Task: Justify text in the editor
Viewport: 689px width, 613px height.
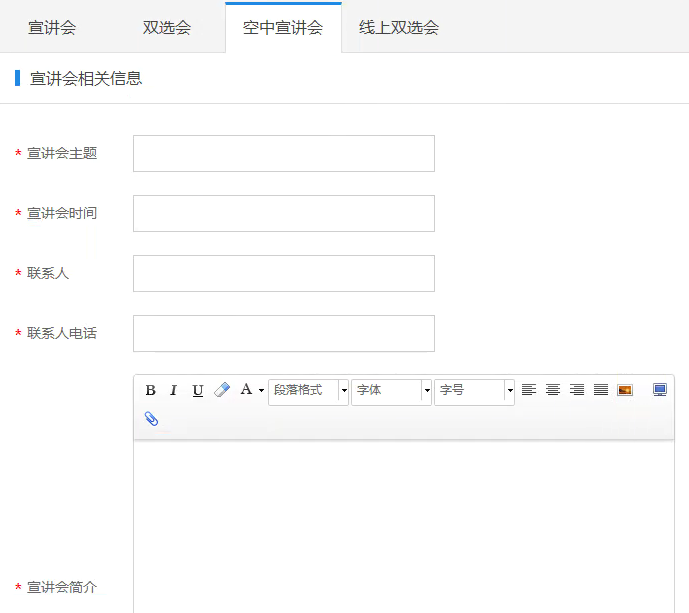Action: click(601, 390)
